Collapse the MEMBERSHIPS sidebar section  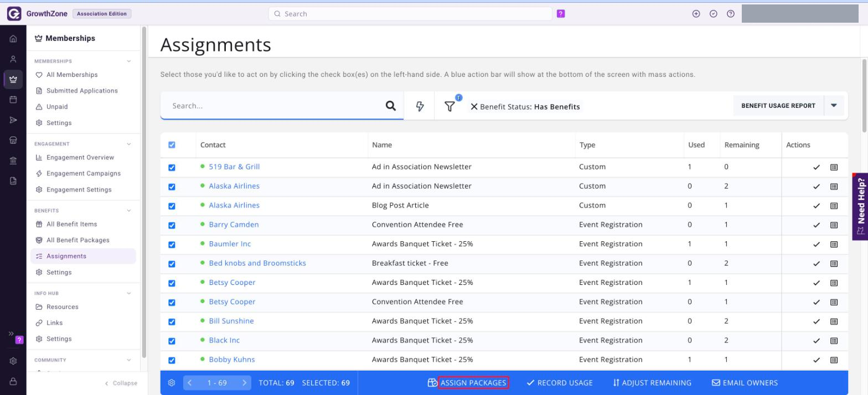click(x=129, y=61)
